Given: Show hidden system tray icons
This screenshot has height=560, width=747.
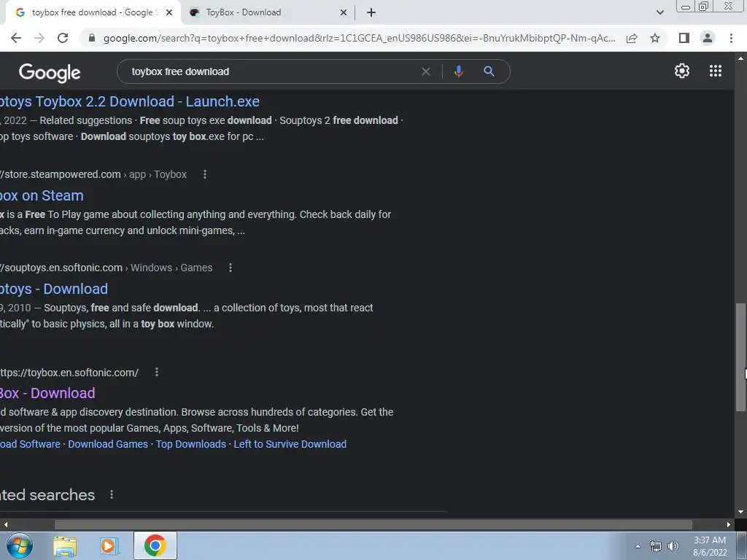Looking at the screenshot, I should point(638,546).
